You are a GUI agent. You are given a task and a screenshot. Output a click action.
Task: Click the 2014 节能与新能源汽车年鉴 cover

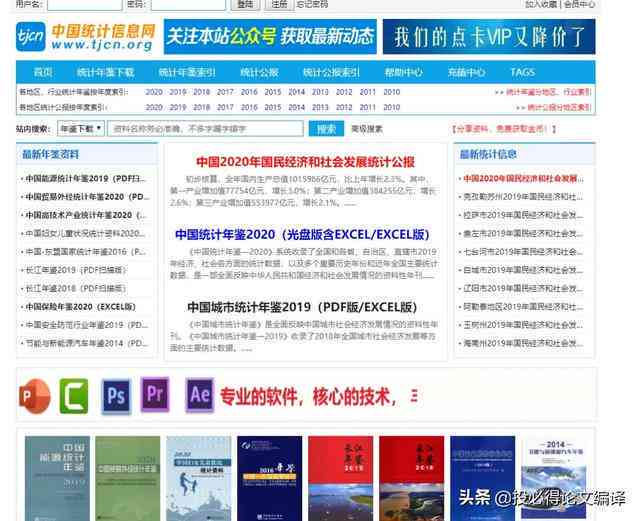click(554, 478)
